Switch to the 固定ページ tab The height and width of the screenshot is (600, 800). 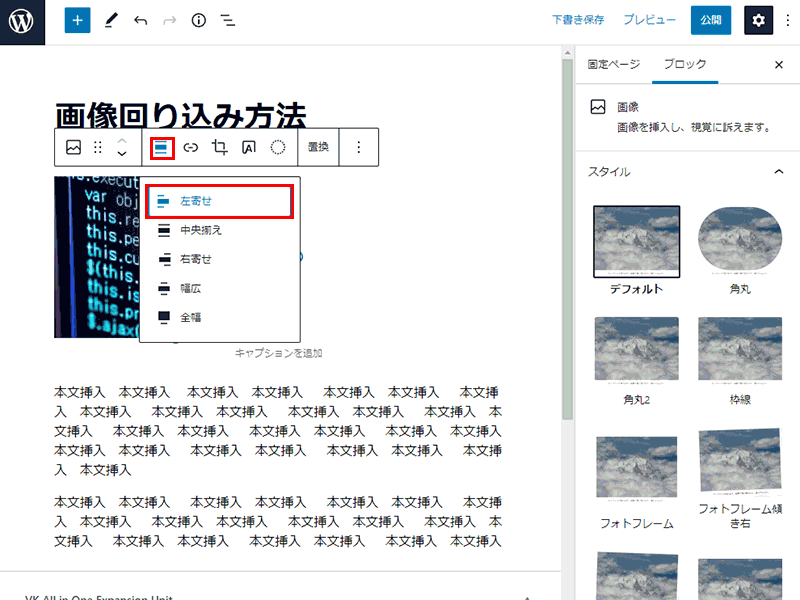pyautogui.click(x=613, y=64)
